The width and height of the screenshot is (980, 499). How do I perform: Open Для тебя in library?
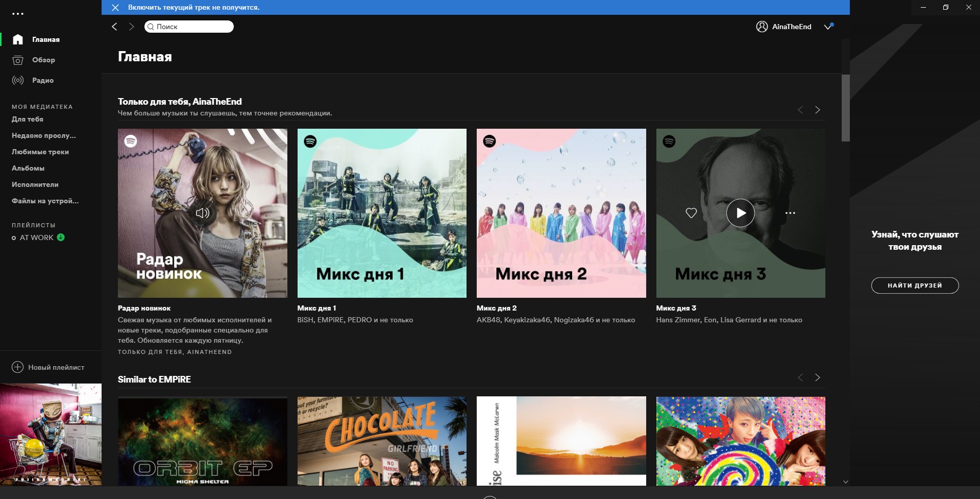(x=28, y=119)
